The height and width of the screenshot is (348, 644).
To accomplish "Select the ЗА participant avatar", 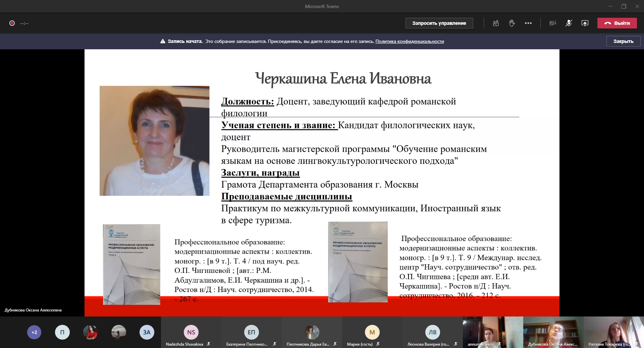I will click(147, 332).
